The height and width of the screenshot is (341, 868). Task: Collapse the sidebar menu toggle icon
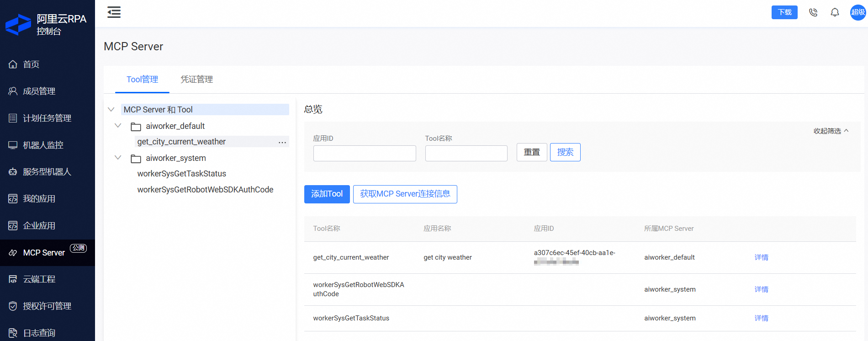tap(114, 12)
